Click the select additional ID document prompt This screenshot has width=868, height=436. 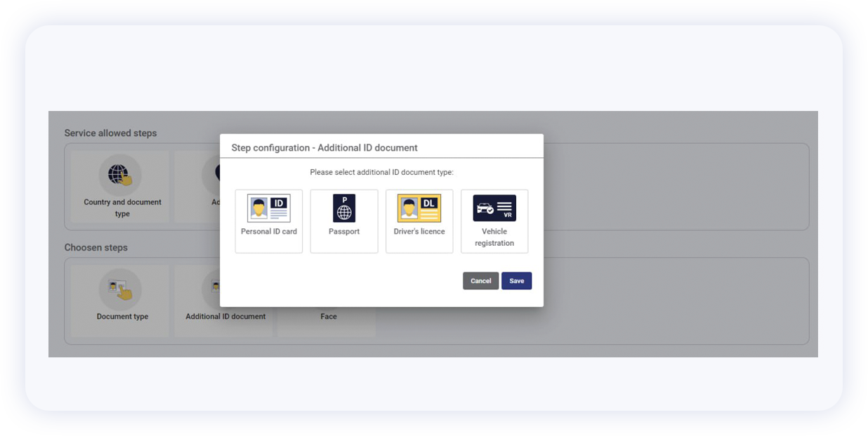click(x=381, y=172)
